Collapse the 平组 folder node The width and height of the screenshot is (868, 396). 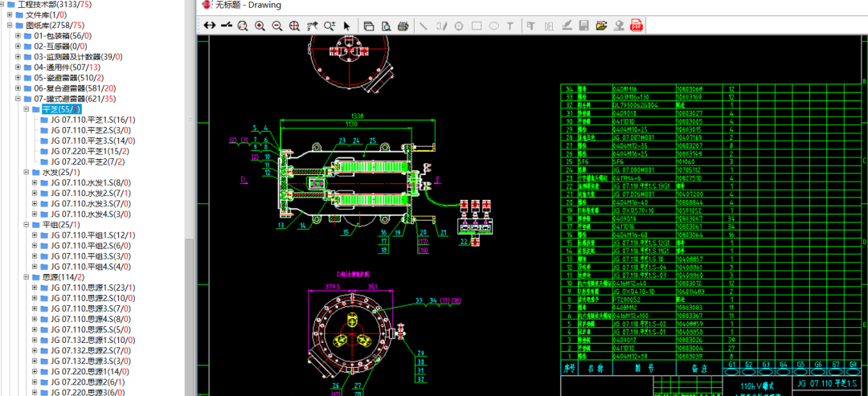pyautogui.click(x=27, y=225)
